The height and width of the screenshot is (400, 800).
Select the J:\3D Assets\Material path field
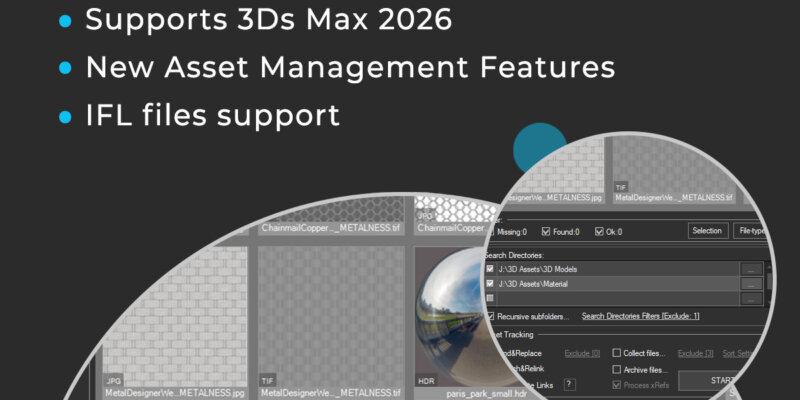(x=617, y=284)
